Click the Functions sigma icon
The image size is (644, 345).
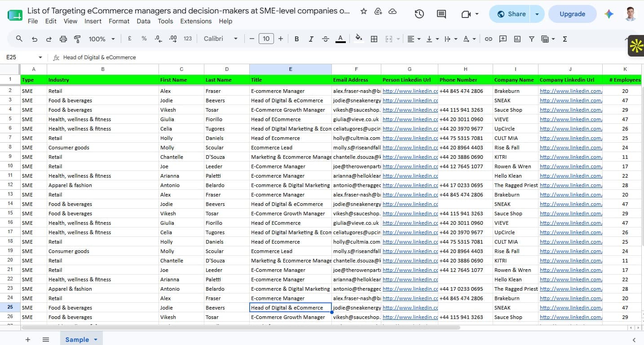(565, 39)
